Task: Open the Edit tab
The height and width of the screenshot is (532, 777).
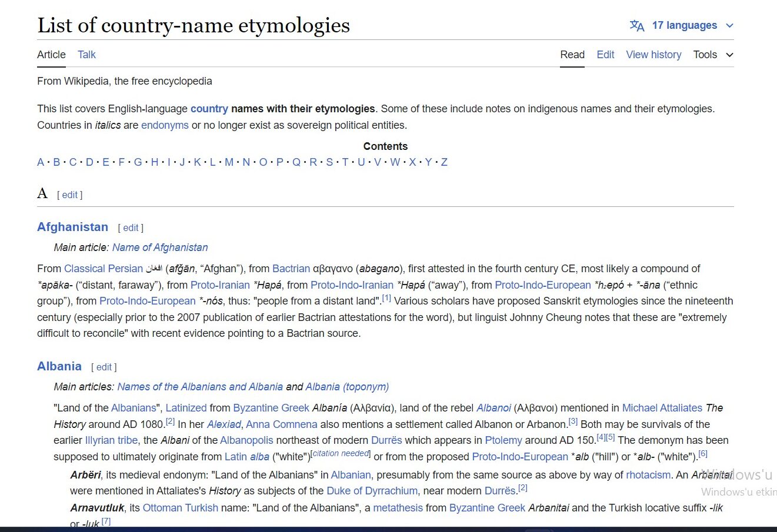Action: [605, 55]
